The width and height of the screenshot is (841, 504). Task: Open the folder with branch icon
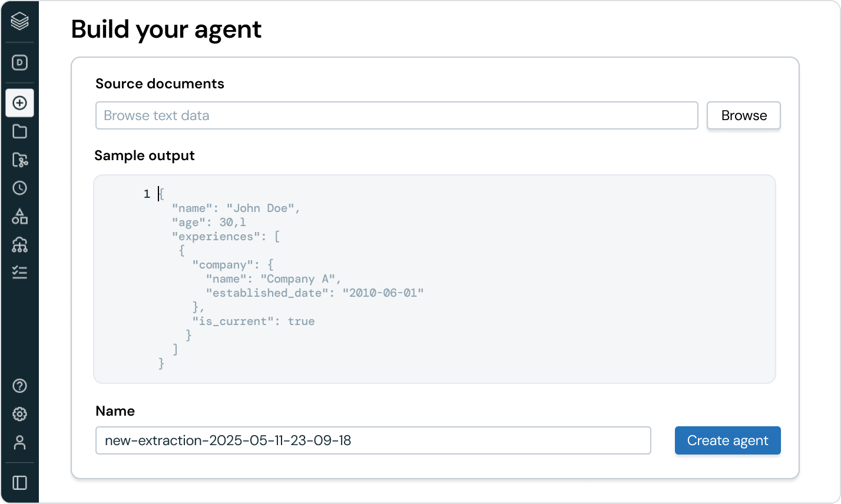[x=19, y=160]
